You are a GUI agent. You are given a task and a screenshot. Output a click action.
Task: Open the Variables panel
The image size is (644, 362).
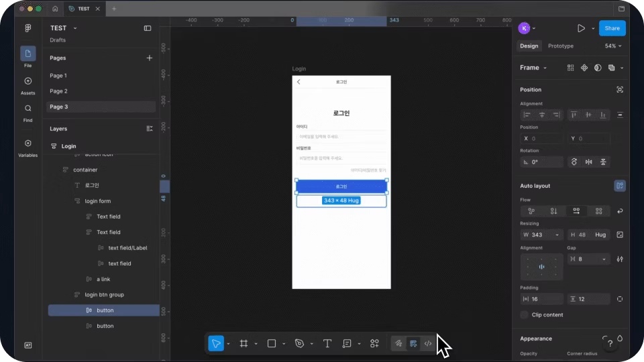[x=28, y=147]
